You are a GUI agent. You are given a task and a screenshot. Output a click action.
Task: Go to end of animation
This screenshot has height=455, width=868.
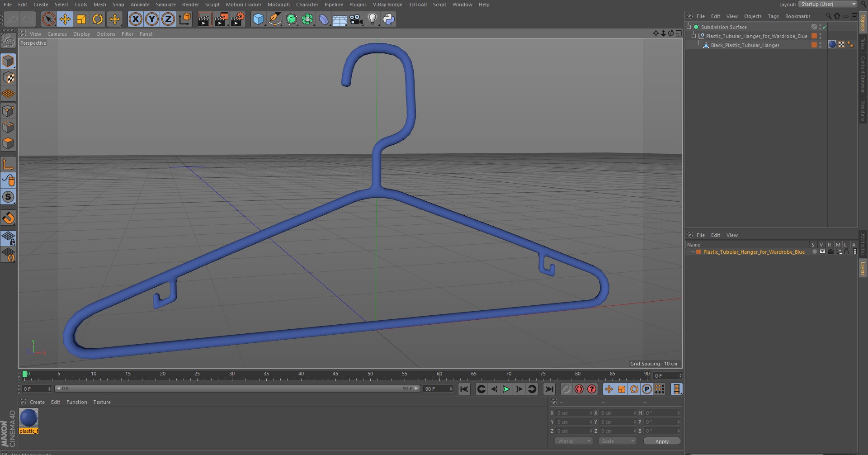coord(549,389)
